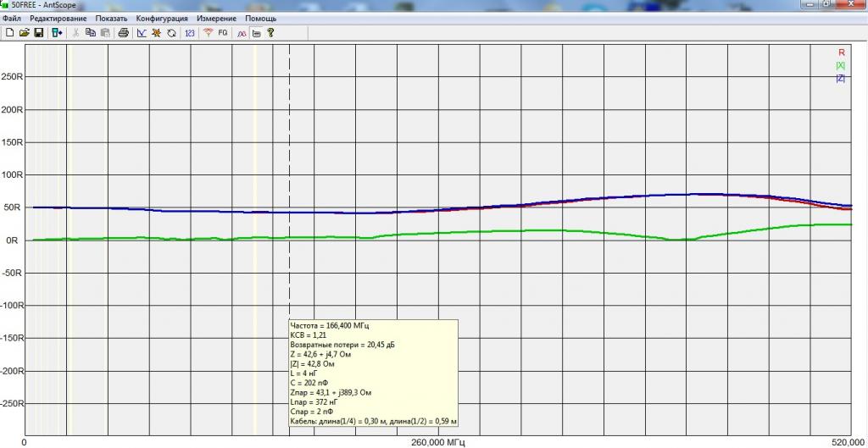
Task: Click the antenna signal toolbar icon
Action: (209, 33)
